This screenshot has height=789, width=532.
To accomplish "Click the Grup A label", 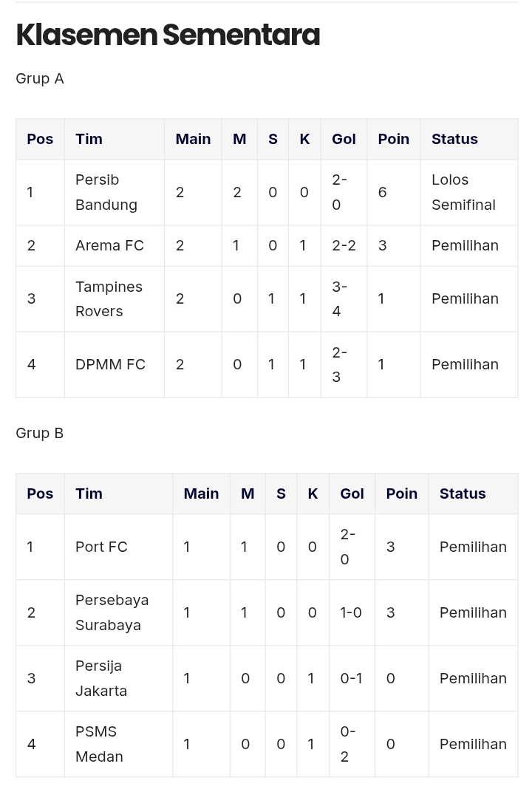I will click(40, 78).
